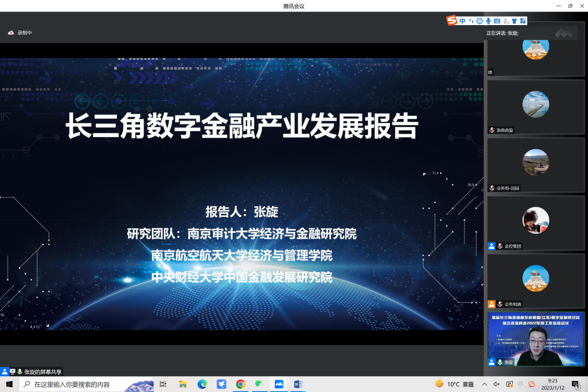Screen dimensions: 588x392
Task: Open the blue bird app on taskbar
Action: tap(221, 384)
